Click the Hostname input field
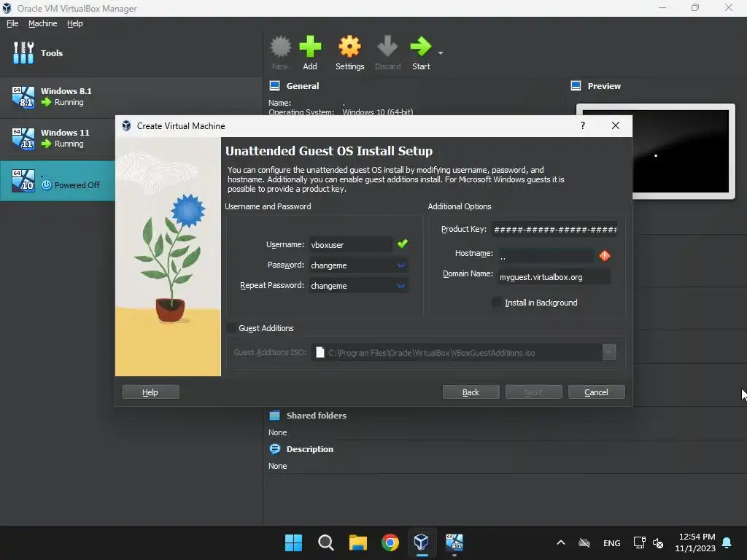Image resolution: width=747 pixels, height=560 pixels. (546, 256)
